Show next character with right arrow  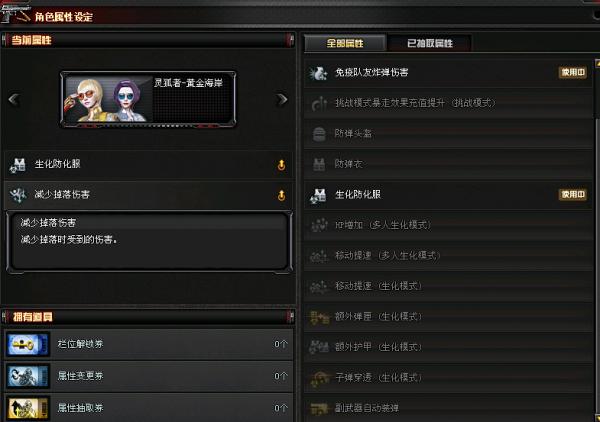click(282, 99)
